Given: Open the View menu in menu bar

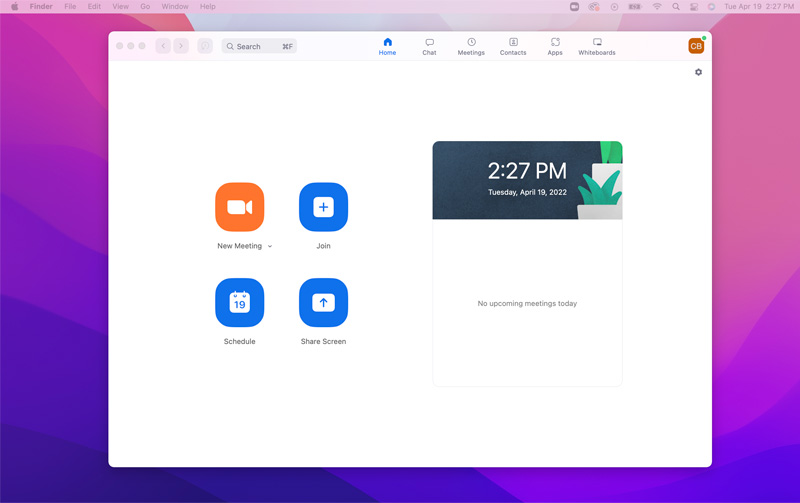Looking at the screenshot, I should 120,7.
